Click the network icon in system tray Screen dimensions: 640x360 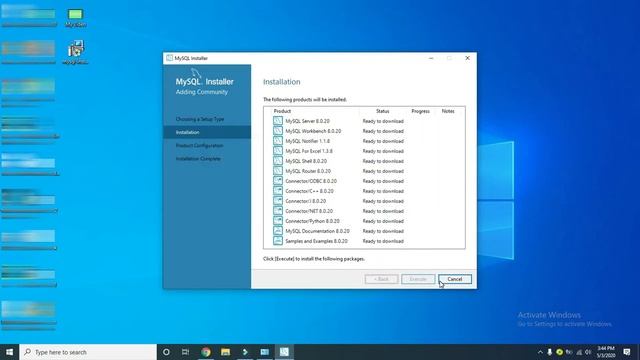[x=579, y=352]
